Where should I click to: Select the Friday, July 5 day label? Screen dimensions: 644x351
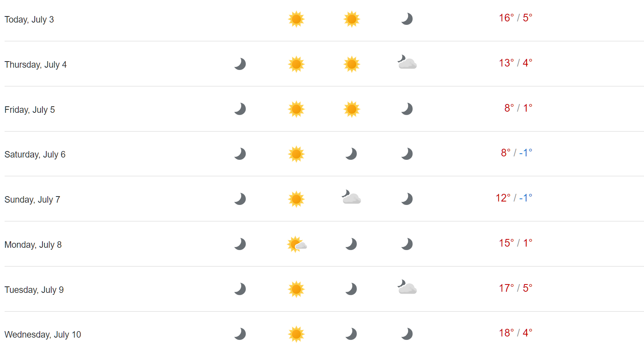30,110
